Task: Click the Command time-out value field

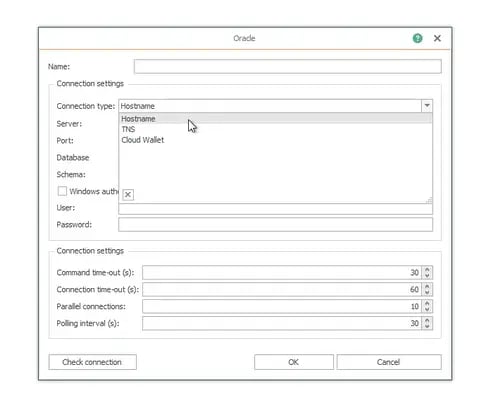Action: click(x=282, y=273)
